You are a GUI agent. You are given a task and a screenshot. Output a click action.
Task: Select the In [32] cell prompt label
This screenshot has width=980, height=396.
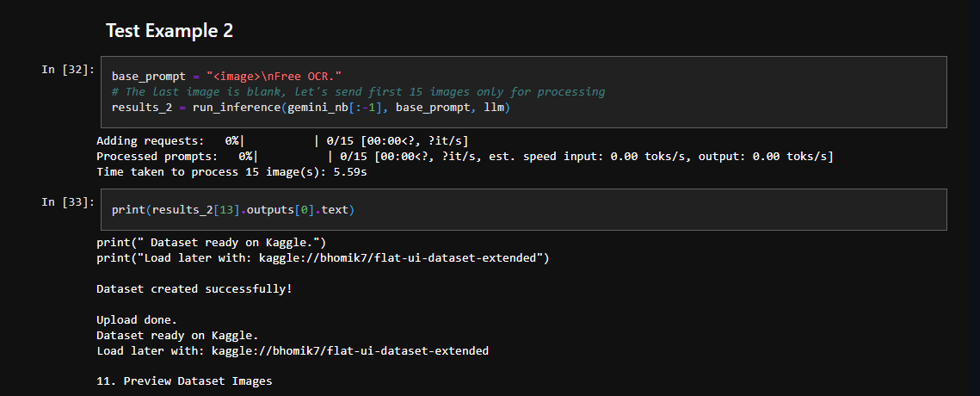pyautogui.click(x=68, y=69)
